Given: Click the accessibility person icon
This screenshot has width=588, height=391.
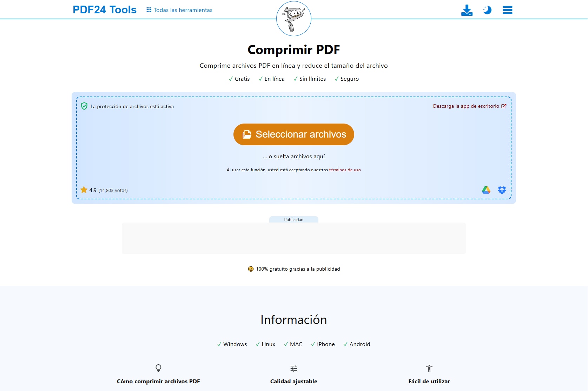Looking at the screenshot, I should pyautogui.click(x=429, y=368).
